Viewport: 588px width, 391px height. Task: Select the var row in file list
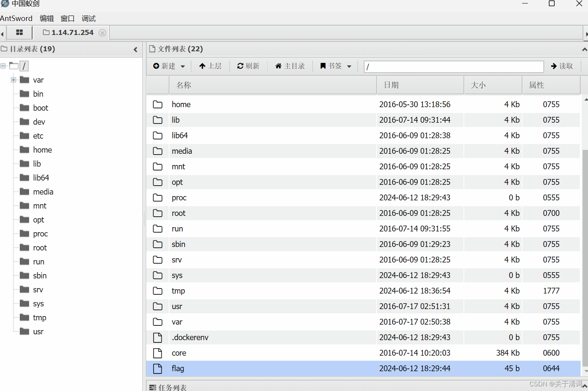point(363,322)
